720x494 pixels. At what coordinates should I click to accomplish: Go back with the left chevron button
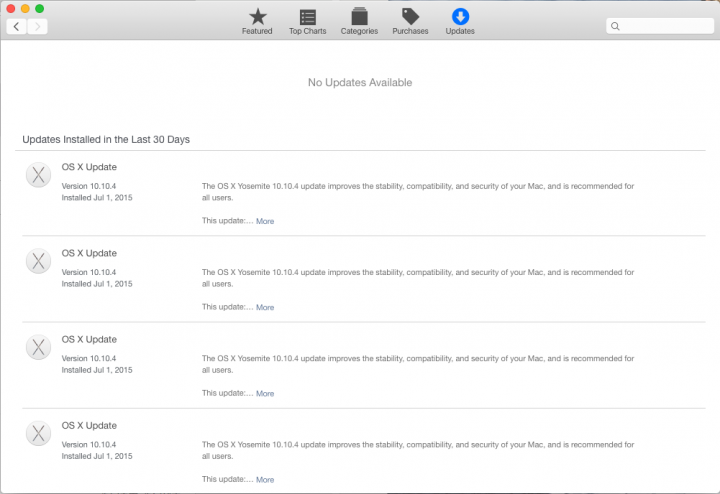17,27
